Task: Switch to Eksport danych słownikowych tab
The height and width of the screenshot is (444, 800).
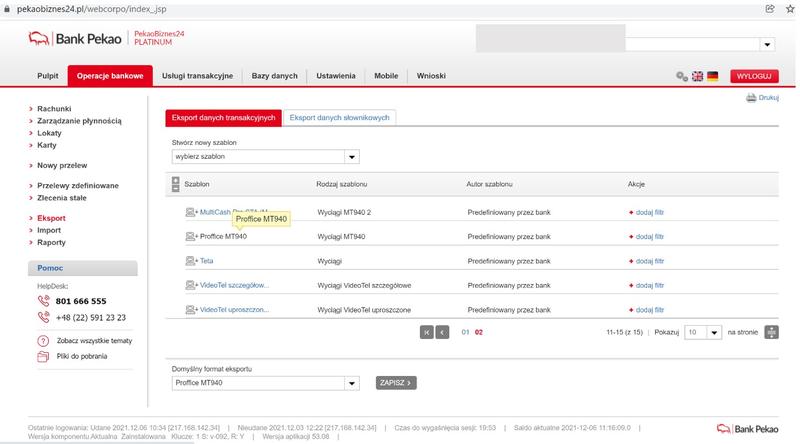Action: (339, 117)
